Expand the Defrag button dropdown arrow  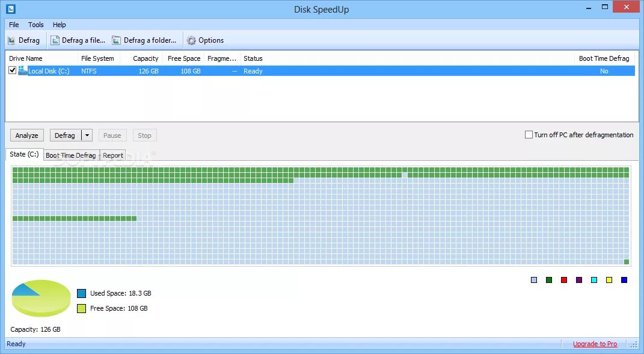(87, 135)
